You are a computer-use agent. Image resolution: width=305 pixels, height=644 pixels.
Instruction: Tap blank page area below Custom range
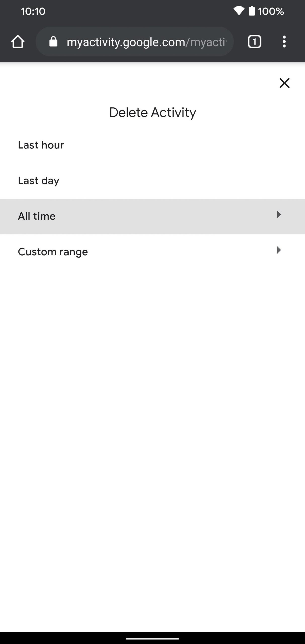coord(152,403)
